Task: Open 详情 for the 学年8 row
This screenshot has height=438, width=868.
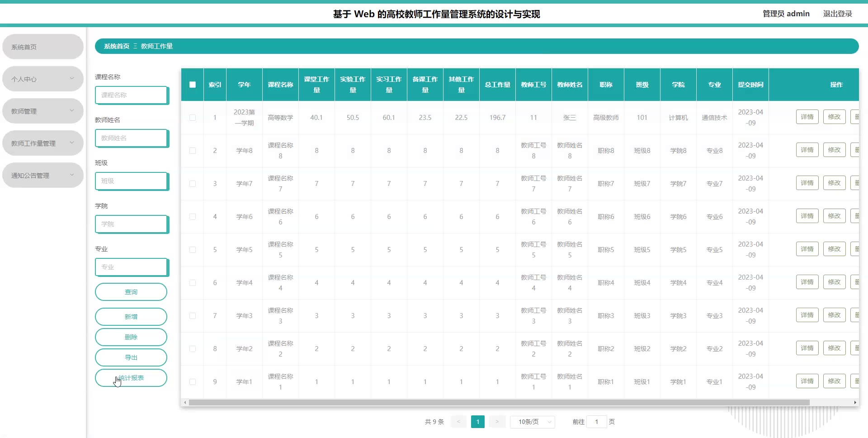Action: pyautogui.click(x=807, y=150)
